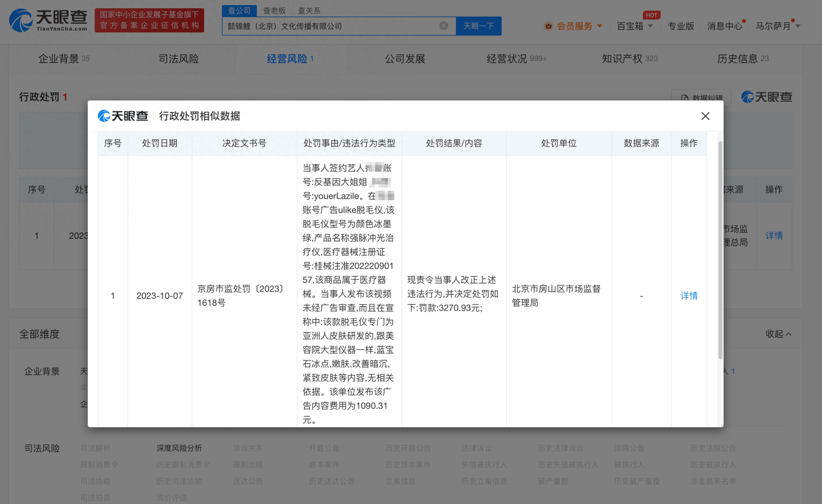Close the 行政处罚相似数据 dialog

tap(705, 116)
